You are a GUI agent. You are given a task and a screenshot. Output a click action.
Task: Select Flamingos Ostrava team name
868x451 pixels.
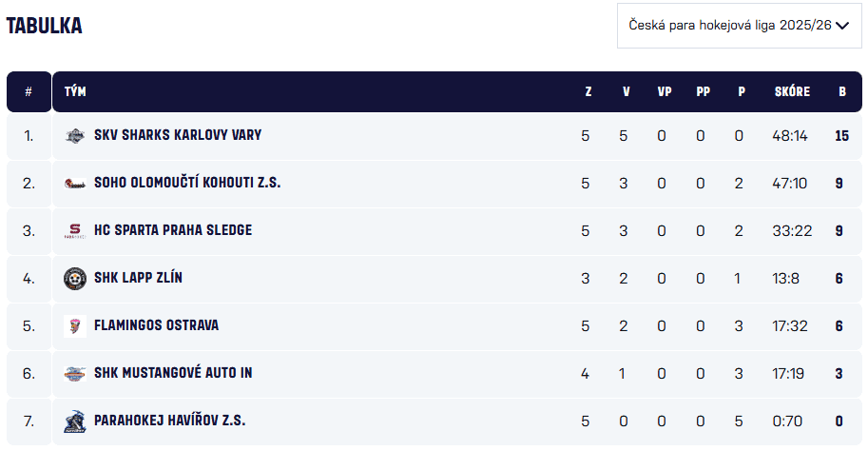point(156,325)
